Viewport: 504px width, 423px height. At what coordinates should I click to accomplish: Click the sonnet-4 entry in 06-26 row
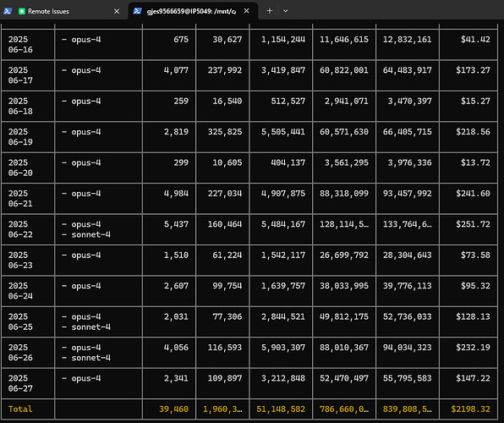click(86, 358)
